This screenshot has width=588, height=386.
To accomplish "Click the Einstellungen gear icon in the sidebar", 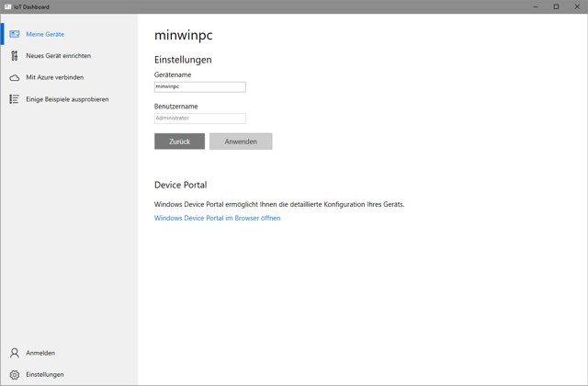I will click(x=15, y=374).
